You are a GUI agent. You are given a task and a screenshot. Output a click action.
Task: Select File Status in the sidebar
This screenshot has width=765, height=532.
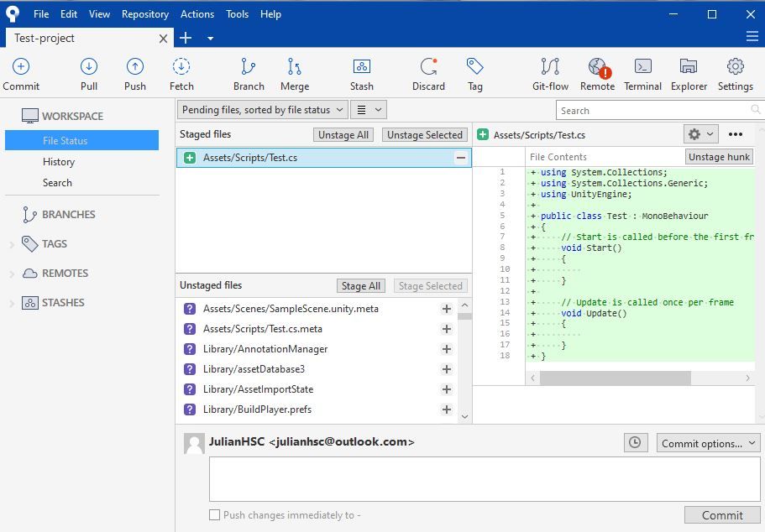coord(82,140)
